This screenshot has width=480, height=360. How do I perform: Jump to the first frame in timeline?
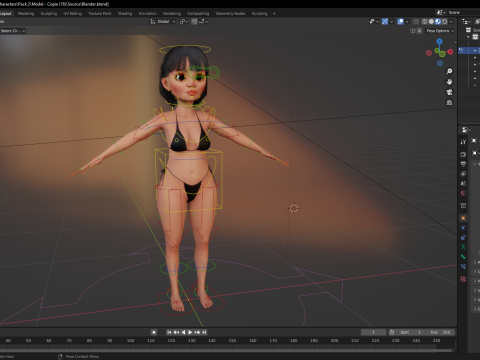(169, 332)
